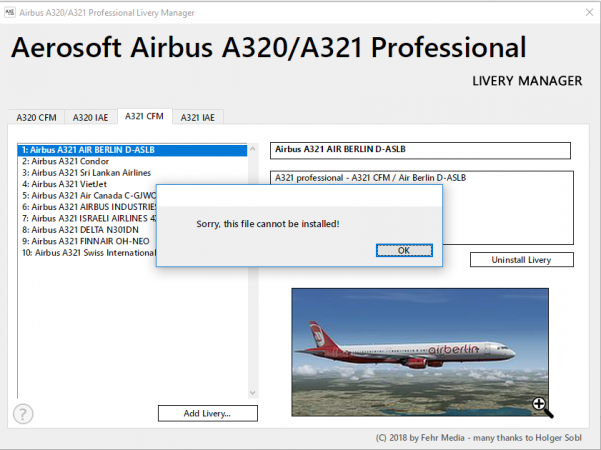Click the livery list scroll up arrow
This screenshot has width=601, height=450.
click(x=253, y=149)
